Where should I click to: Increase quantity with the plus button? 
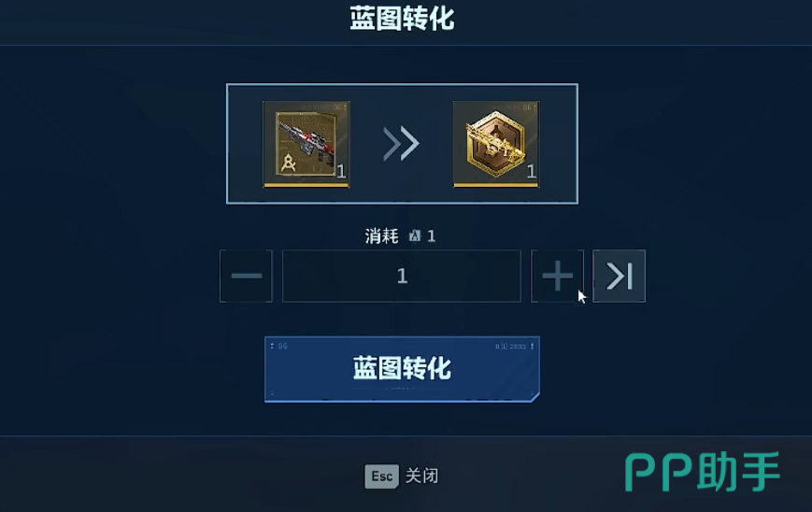click(557, 276)
